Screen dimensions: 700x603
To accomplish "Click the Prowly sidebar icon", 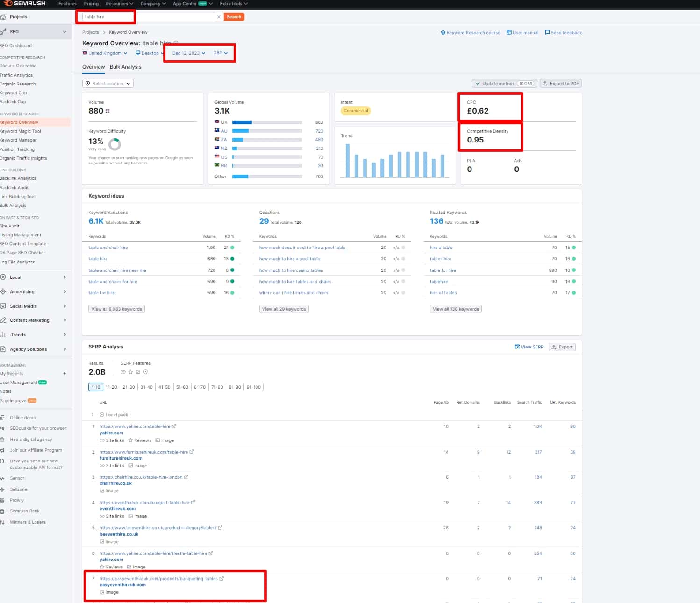I will (x=2, y=500).
